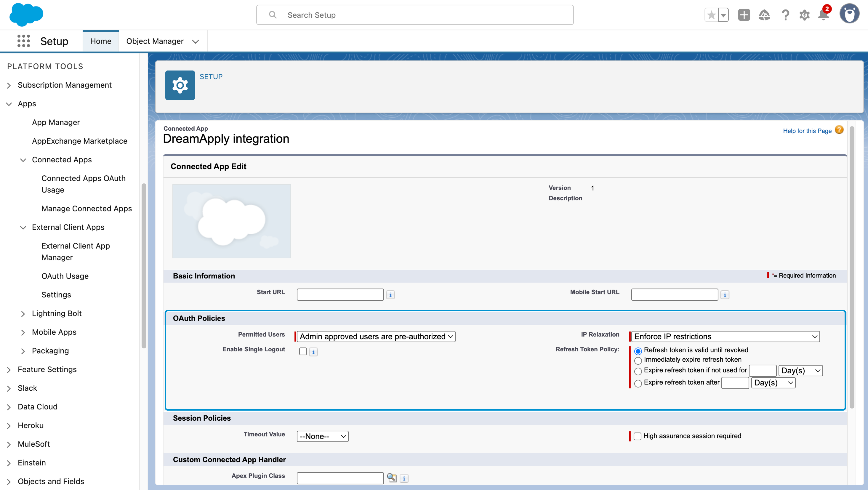Click the sidebar vertical scrollbar
This screenshot has height=490, width=868.
pos(144,265)
